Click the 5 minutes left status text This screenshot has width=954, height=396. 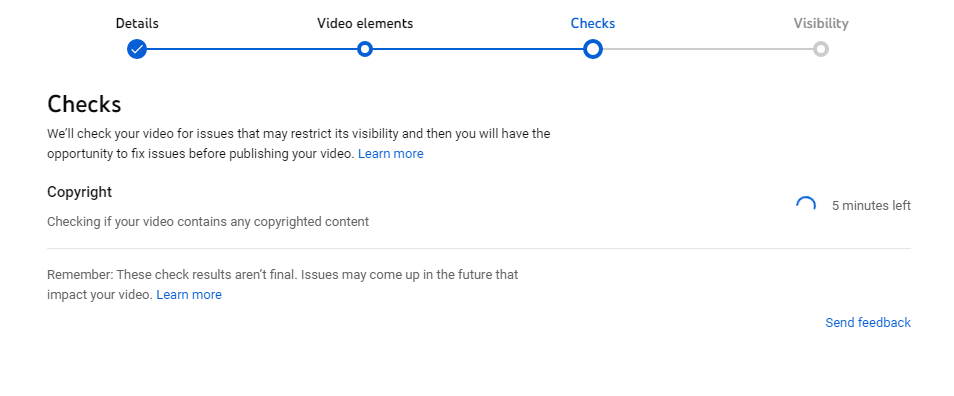(871, 206)
